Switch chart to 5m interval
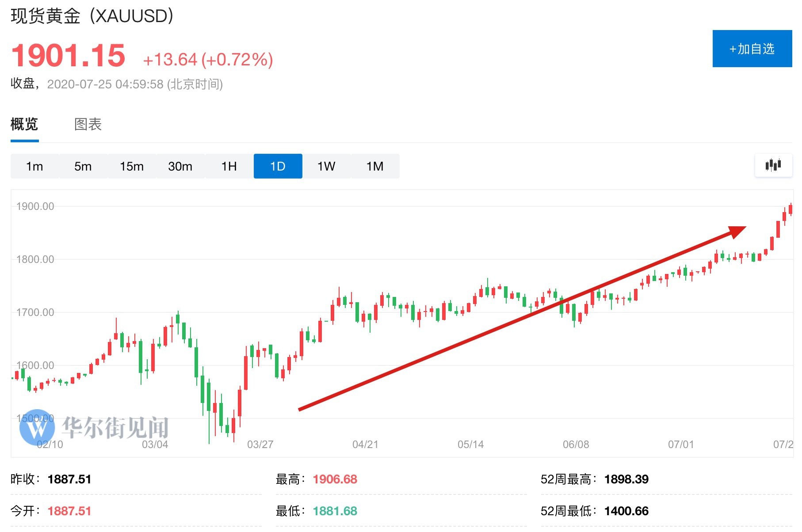Screen dimensions: 802x532 point(83,166)
